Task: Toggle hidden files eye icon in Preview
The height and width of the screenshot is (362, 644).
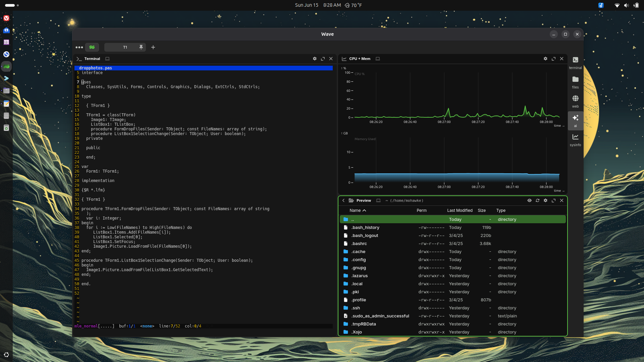Action: click(529, 200)
